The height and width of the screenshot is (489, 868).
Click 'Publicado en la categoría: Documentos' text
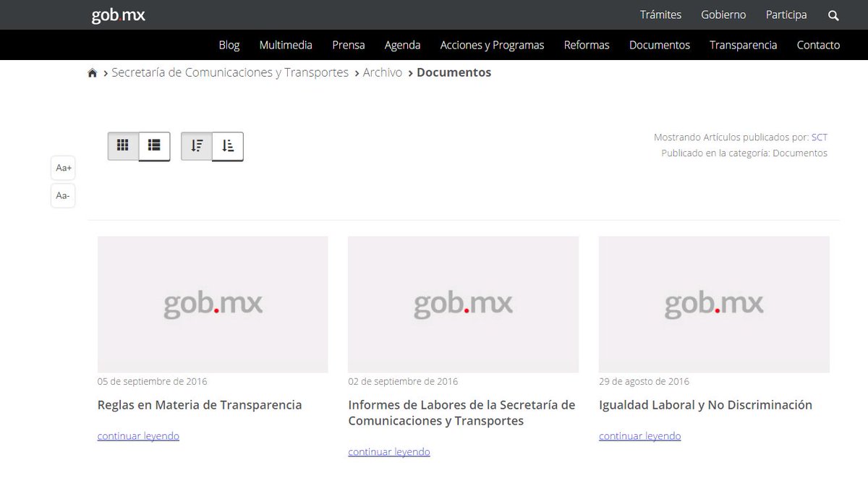click(x=744, y=153)
